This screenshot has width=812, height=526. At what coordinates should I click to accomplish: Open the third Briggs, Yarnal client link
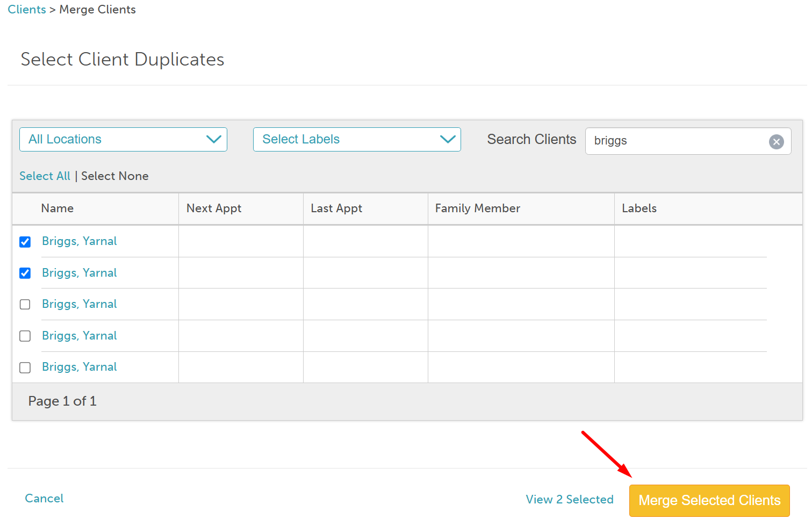point(80,304)
